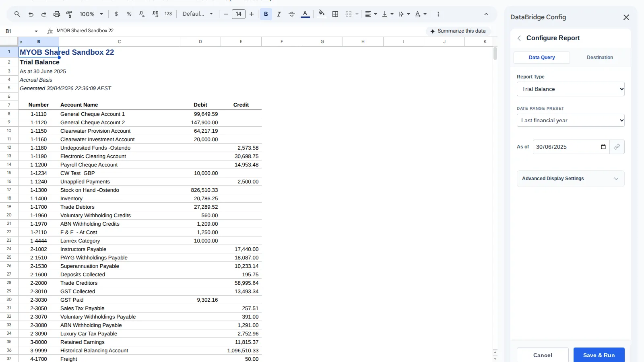This screenshot has height=362, width=644.
Task: Go back from Configure Report
Action: point(519,38)
